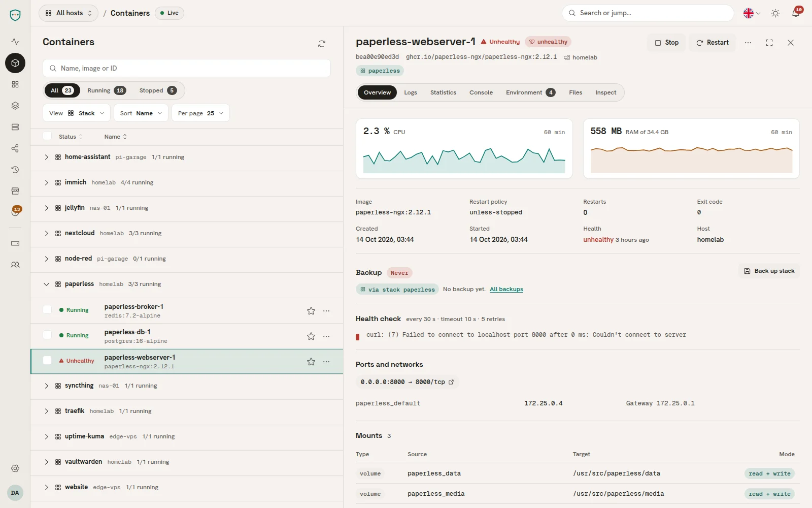Filter containers by Running
Screen dimensions: 812x508
point(107,90)
